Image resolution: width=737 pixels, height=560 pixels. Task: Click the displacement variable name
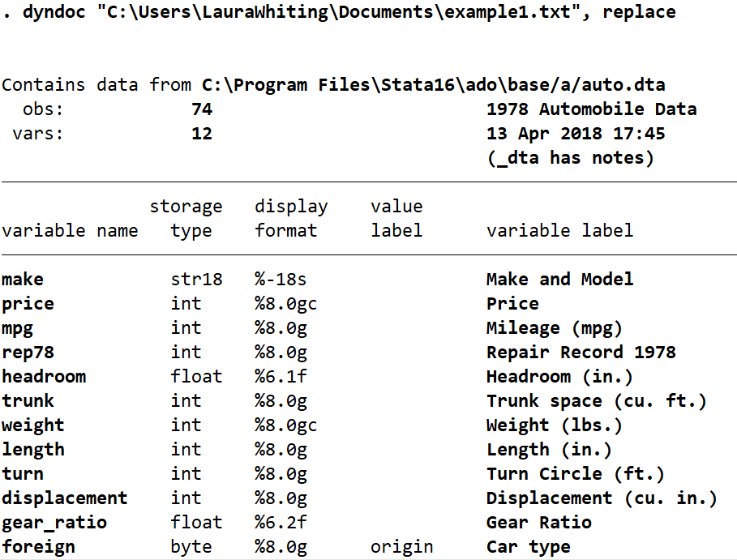pyautogui.click(x=64, y=498)
